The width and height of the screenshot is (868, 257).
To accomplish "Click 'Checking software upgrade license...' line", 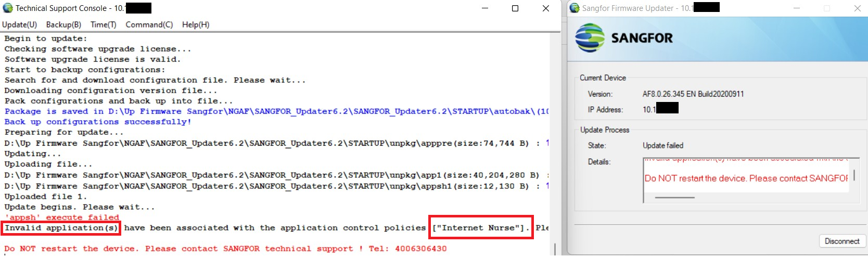I will coord(98,49).
